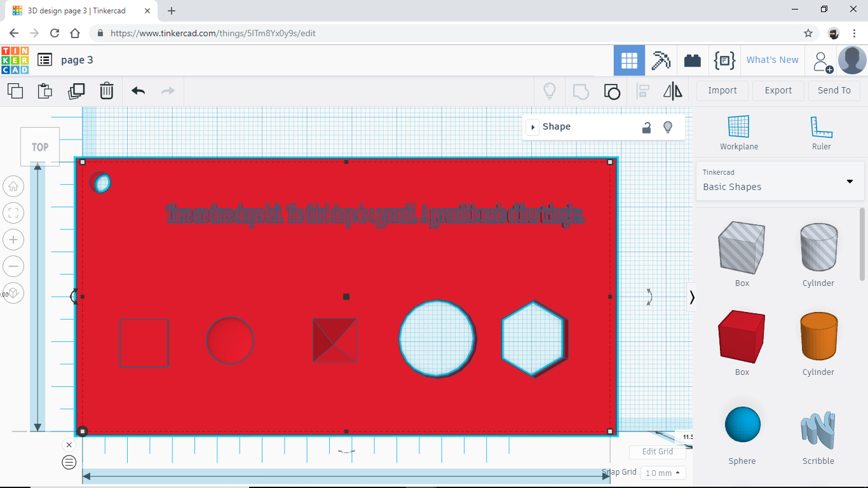Select the Workplane tool
The image size is (868, 488).
click(739, 133)
